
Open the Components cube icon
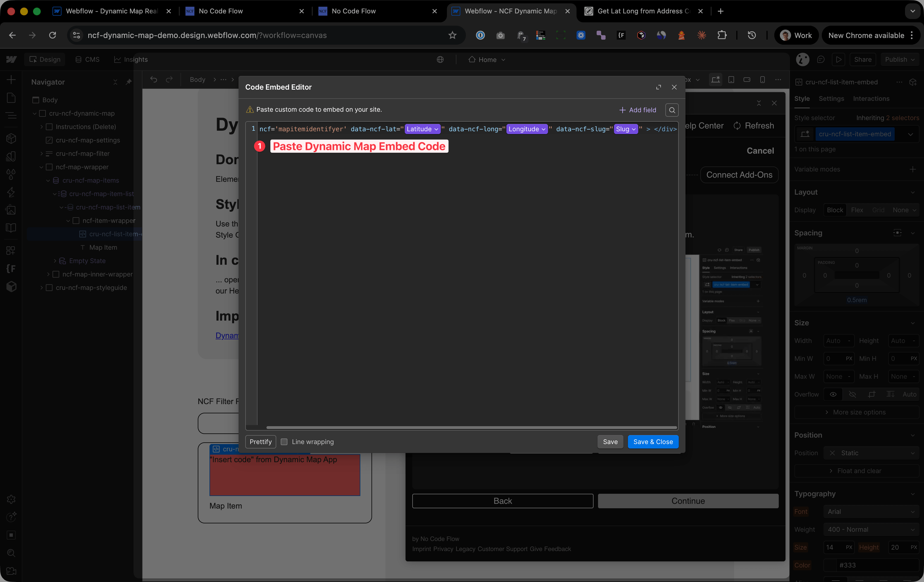(x=11, y=139)
